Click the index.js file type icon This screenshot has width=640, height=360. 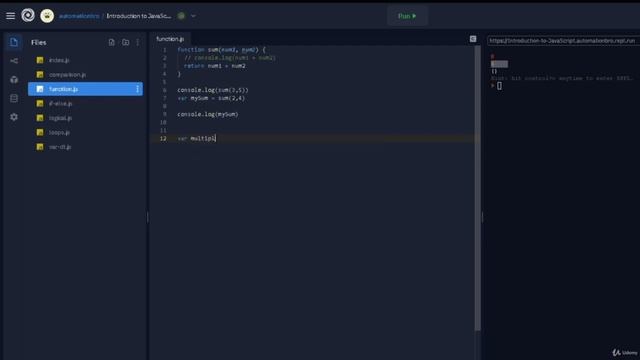[x=40, y=60]
